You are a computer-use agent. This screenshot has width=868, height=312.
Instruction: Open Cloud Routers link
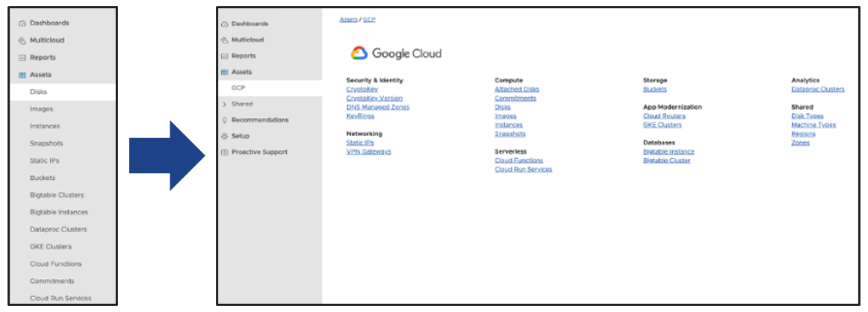point(664,116)
